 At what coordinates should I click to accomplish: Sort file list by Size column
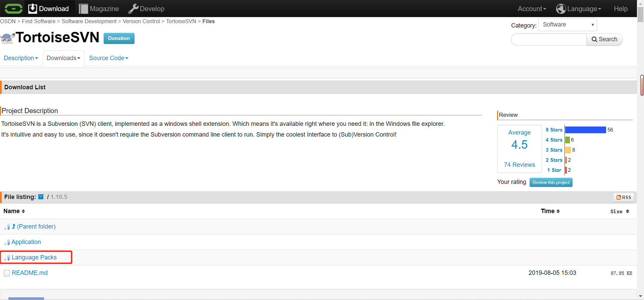620,211
